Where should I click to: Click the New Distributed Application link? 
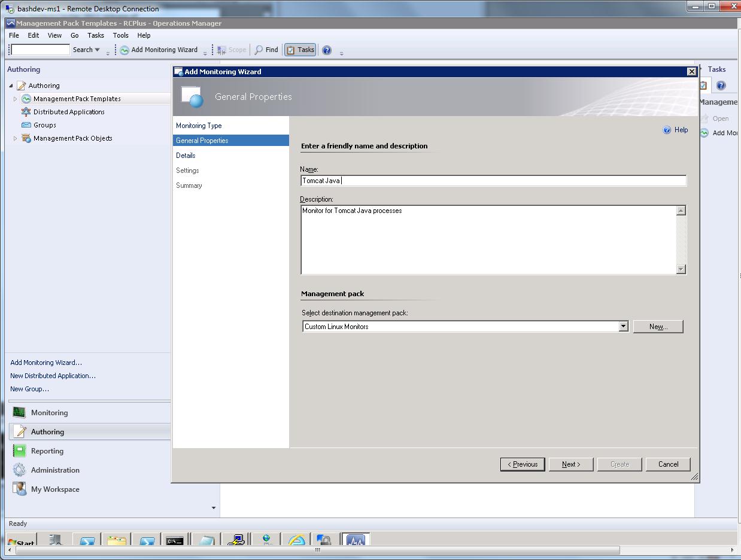coord(53,376)
